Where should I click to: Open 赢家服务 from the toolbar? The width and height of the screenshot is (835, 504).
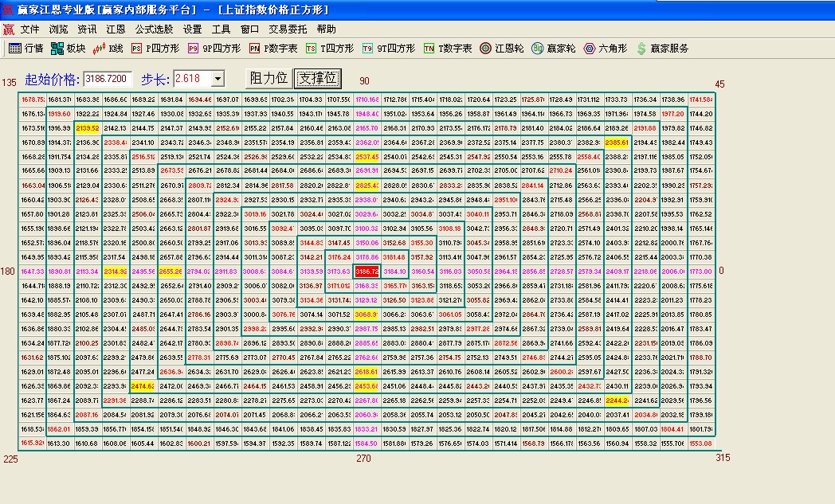pyautogui.click(x=662, y=49)
